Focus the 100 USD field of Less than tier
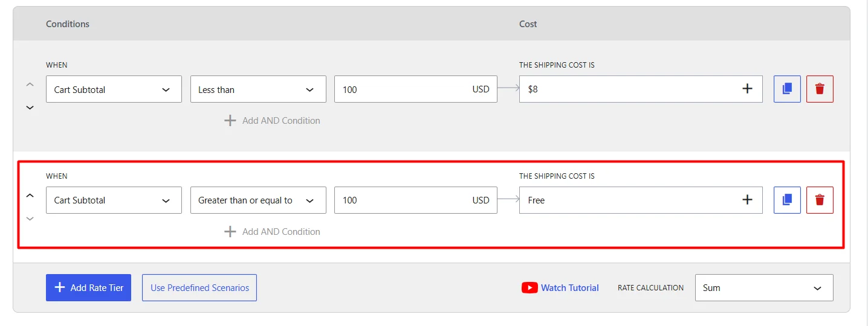 click(x=416, y=89)
